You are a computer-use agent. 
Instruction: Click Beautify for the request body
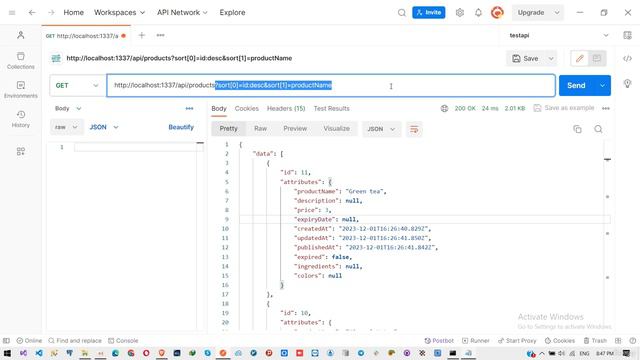(x=181, y=127)
